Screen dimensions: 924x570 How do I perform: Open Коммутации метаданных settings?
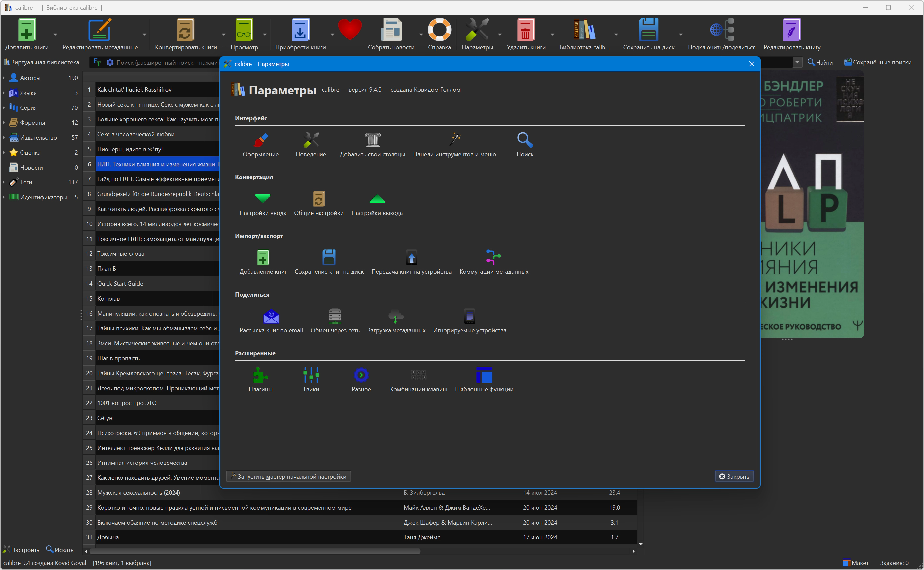[x=493, y=262]
